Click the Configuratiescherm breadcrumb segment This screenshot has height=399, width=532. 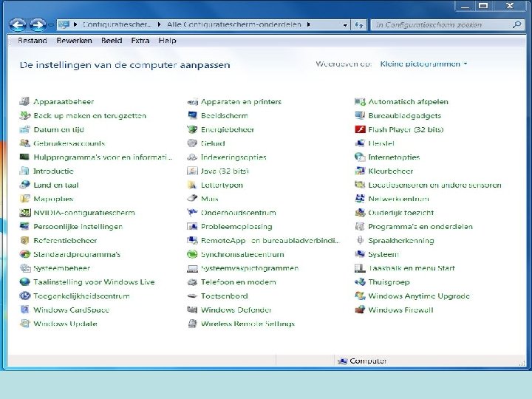click(117, 24)
